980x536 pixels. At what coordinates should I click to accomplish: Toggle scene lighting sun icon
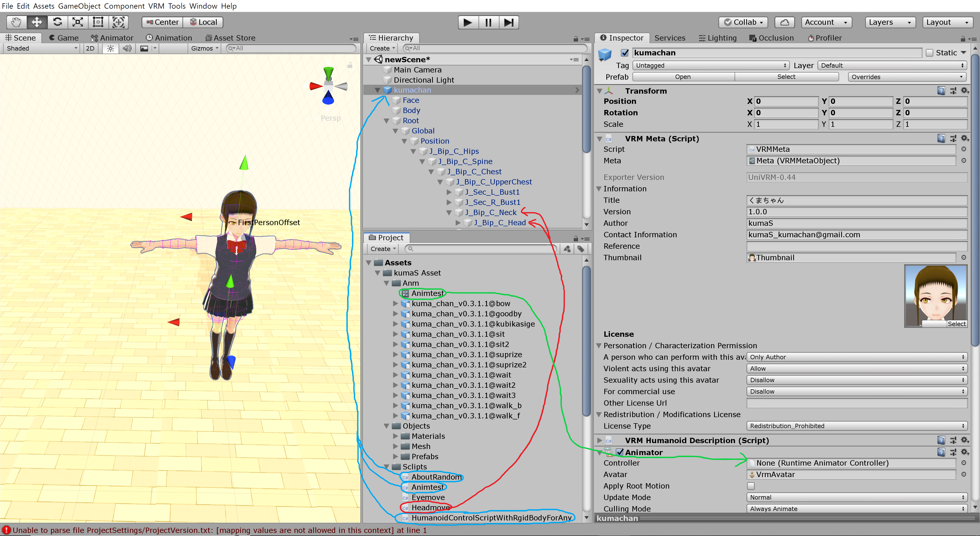[x=110, y=48]
